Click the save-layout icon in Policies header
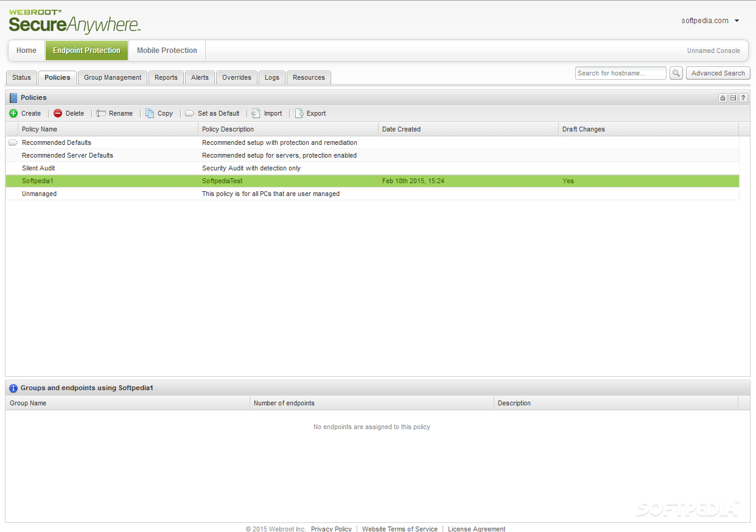This screenshot has width=756, height=532. (x=733, y=97)
